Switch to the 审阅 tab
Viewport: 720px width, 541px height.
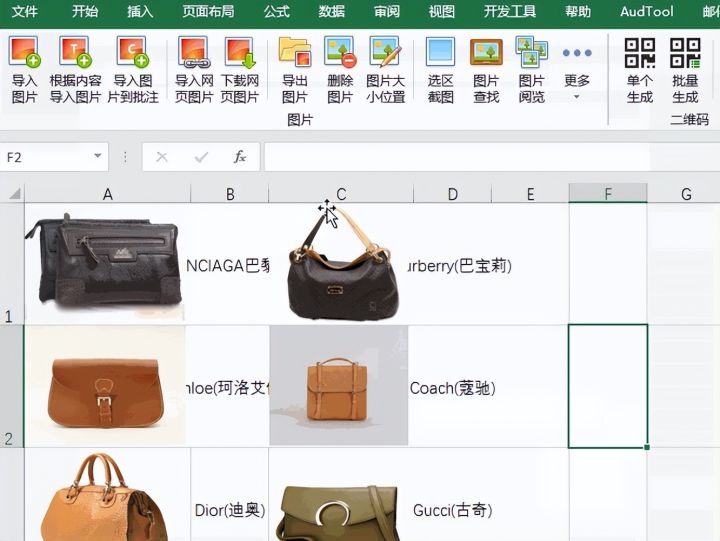point(387,11)
